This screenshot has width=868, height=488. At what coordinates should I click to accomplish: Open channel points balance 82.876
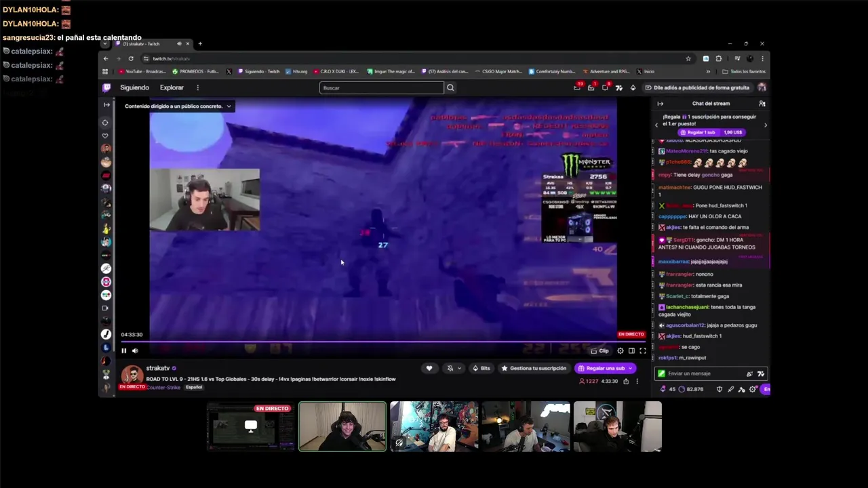pyautogui.click(x=690, y=389)
